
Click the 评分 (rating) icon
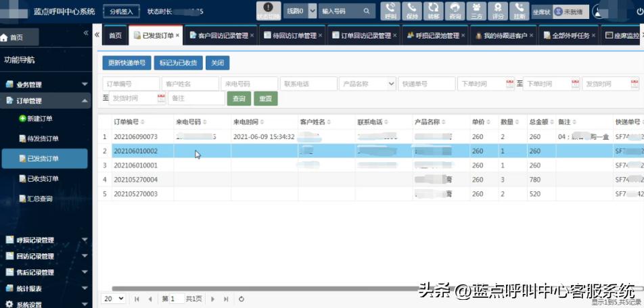click(498, 10)
